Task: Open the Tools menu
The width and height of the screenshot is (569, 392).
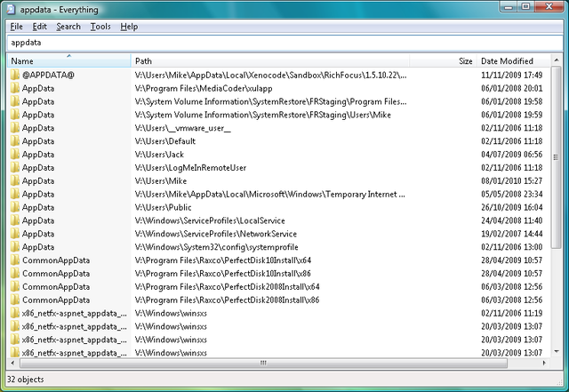Action: pos(100,27)
